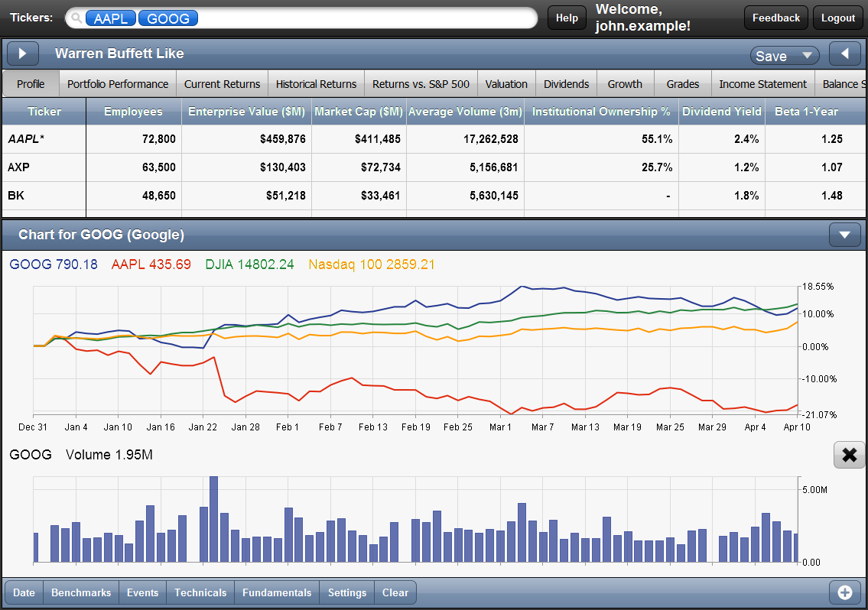Select the AAPL ticker chip
This screenshot has height=610, width=868.
[111, 18]
